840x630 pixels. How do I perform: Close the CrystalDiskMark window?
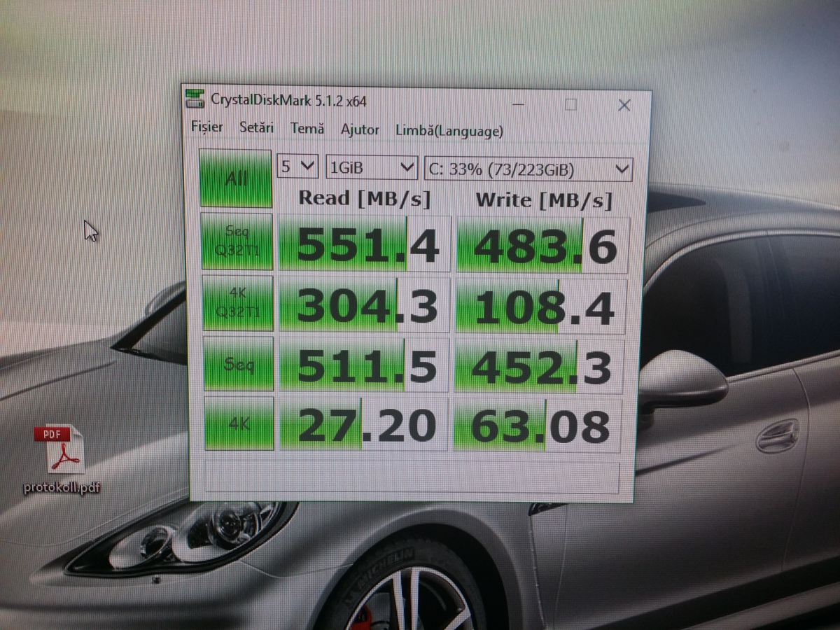click(624, 105)
